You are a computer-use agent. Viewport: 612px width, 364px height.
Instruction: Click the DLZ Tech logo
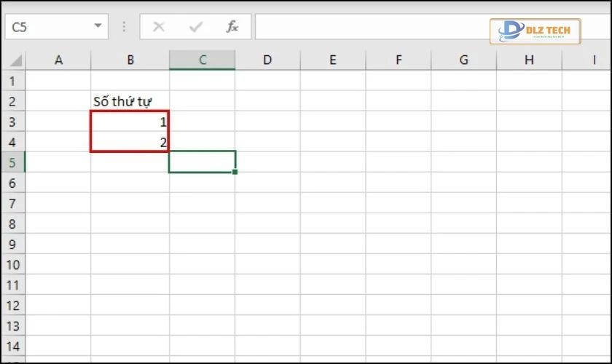[x=535, y=31]
